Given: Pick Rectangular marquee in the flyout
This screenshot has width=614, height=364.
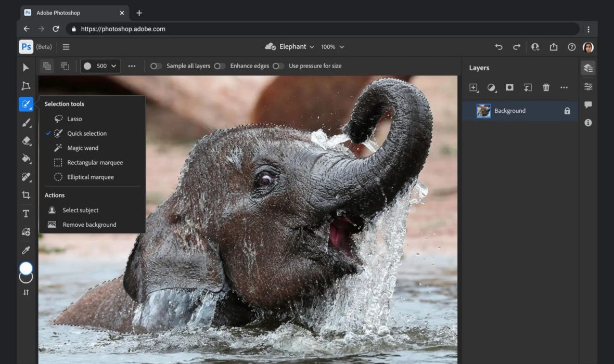Looking at the screenshot, I should click(95, 163).
